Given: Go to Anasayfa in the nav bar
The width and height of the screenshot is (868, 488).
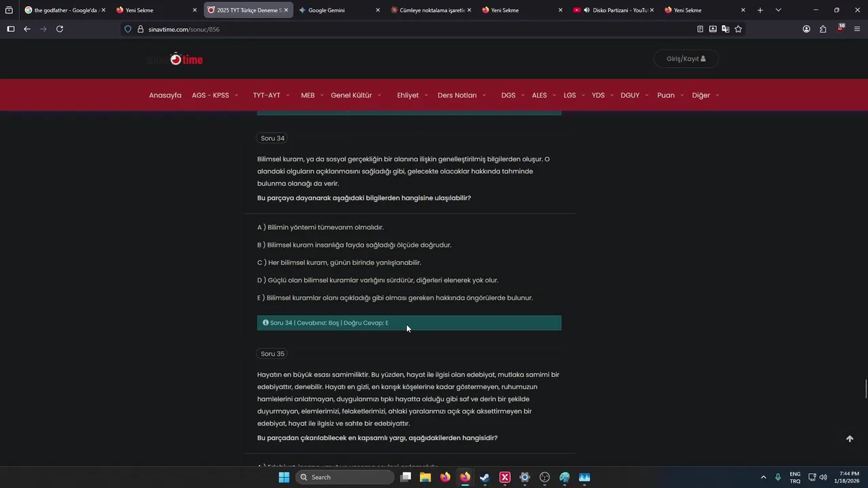Looking at the screenshot, I should coord(165,96).
